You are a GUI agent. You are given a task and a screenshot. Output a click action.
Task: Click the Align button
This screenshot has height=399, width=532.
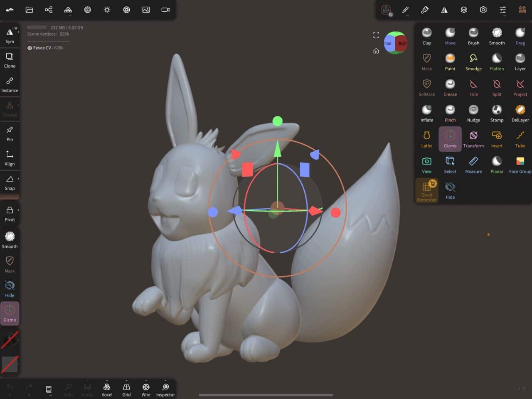(10, 158)
